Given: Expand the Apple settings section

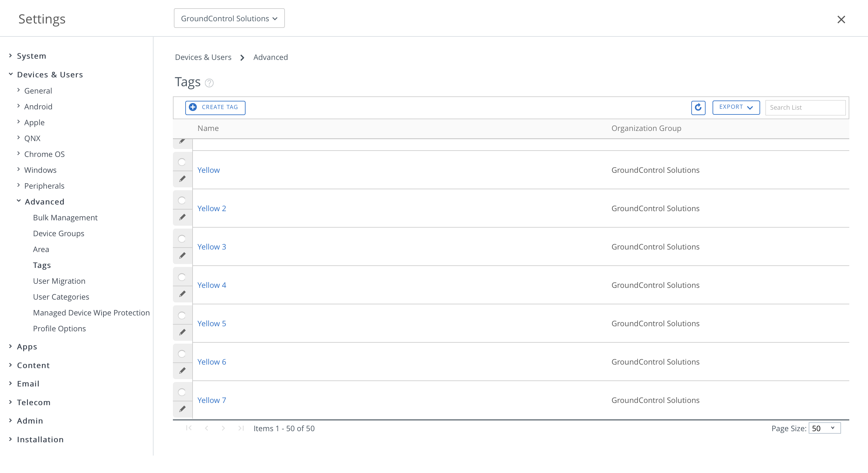Looking at the screenshot, I should tap(34, 123).
